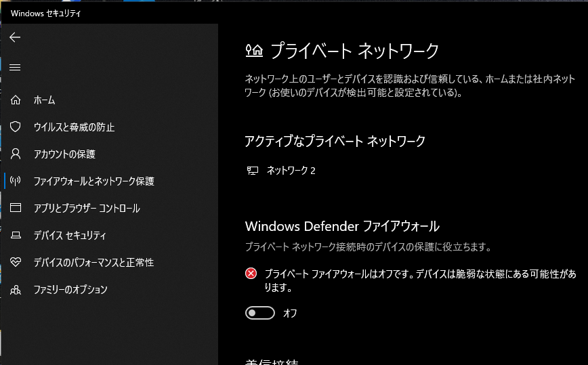Screen dimensions: 588x365
Task: Click the account protection person icon
Action: pyautogui.click(x=16, y=154)
